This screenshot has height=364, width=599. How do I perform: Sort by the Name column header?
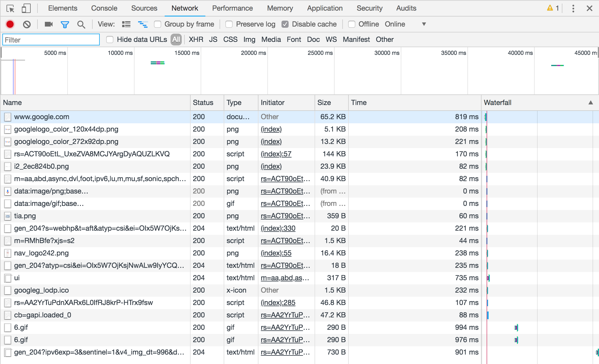[x=95, y=103]
